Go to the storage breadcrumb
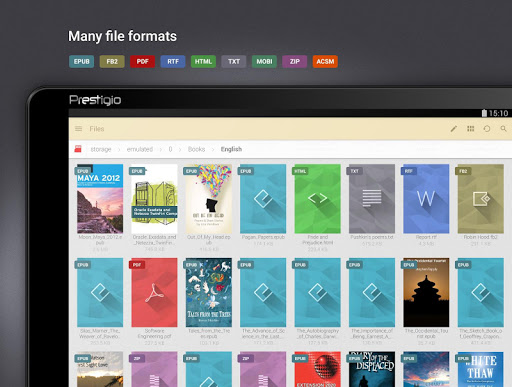The image size is (512, 387). 101,149
